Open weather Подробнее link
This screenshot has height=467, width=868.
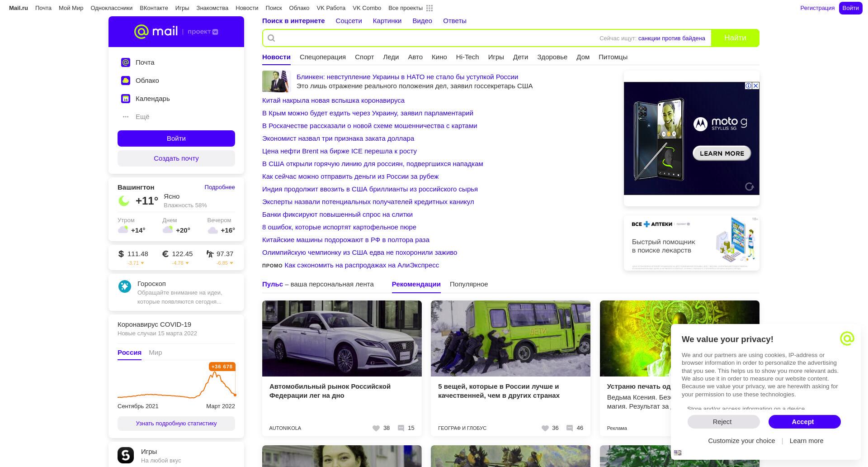pyautogui.click(x=220, y=187)
